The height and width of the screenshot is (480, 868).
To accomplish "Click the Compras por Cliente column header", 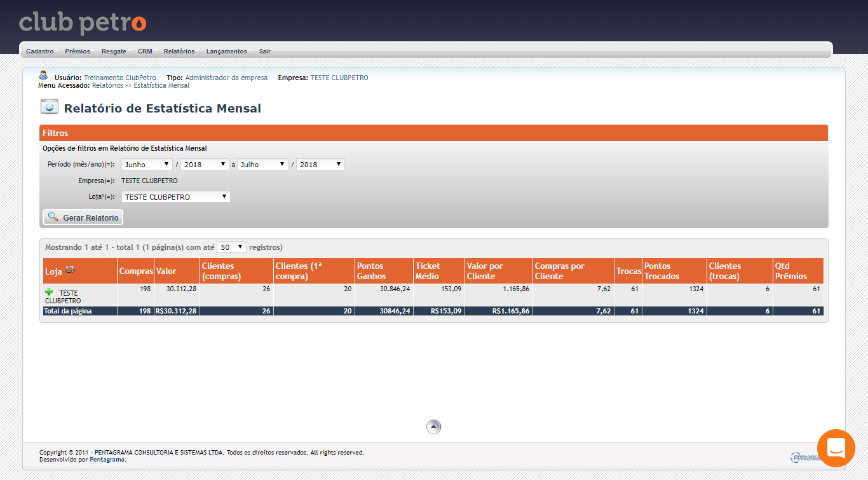I will (573, 271).
